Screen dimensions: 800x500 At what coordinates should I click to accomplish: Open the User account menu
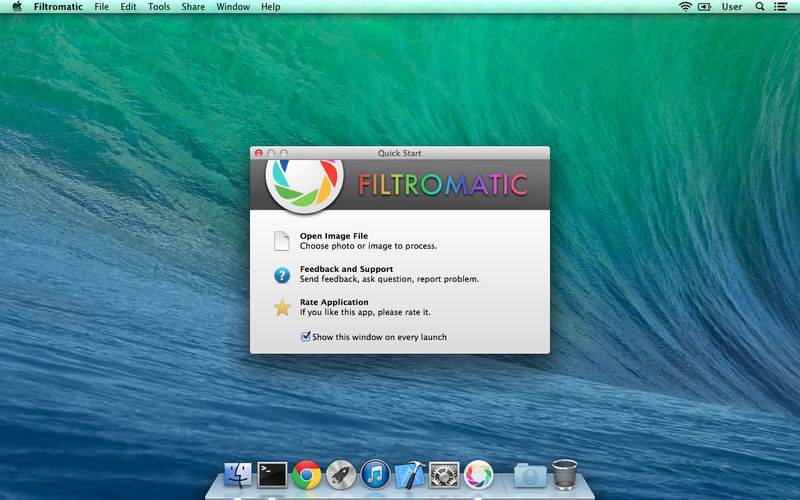tap(732, 7)
